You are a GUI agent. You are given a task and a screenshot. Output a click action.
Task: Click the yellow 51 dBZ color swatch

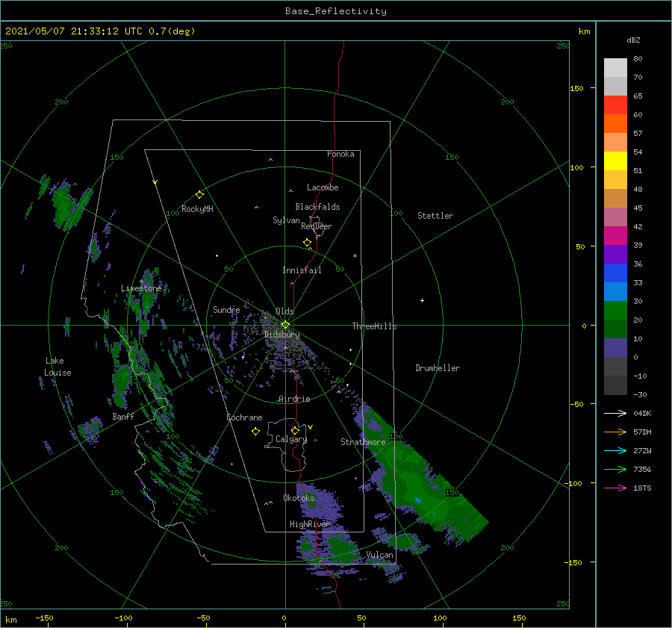[615, 161]
